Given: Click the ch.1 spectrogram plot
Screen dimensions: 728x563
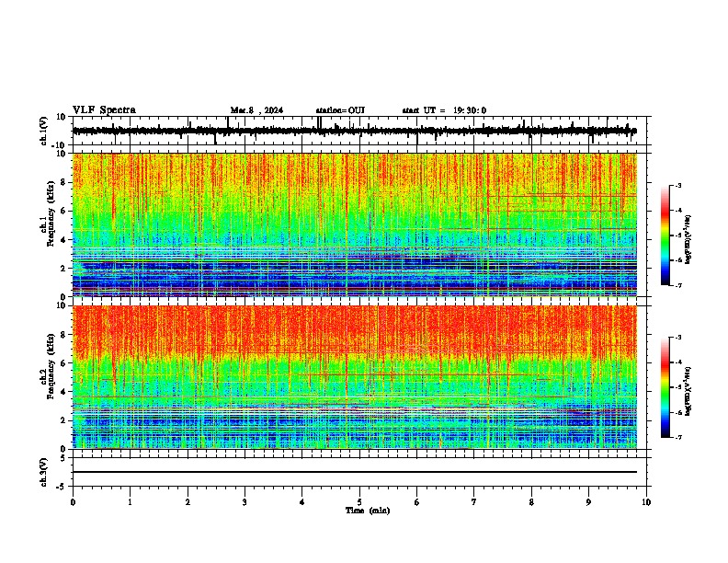Looking at the screenshot, I should 355,224.
